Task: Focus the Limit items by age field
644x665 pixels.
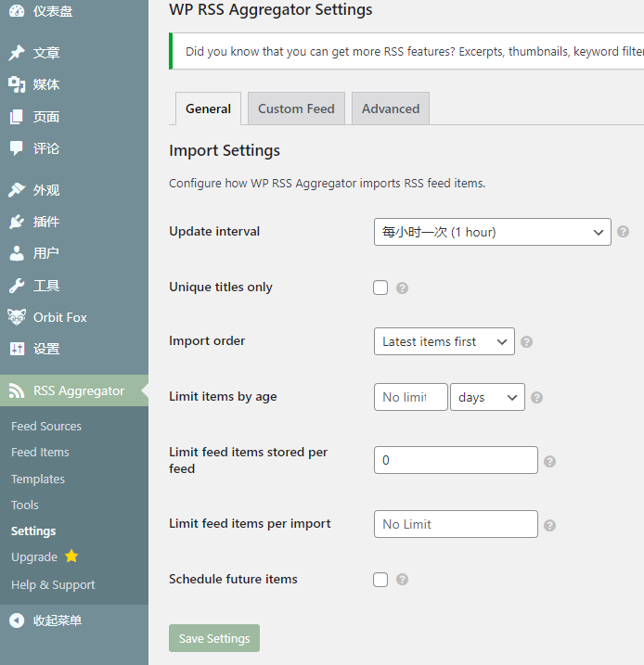Action: point(411,397)
